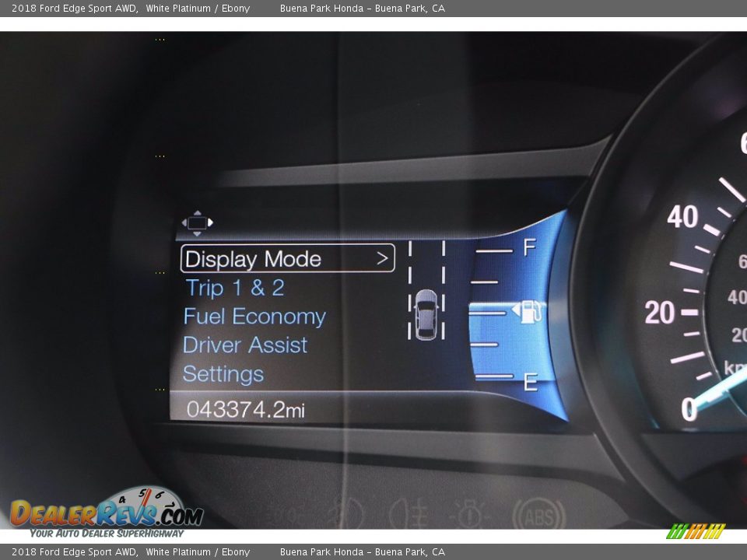Click the 0 speedometer numeral
This screenshot has height=560, width=747.
pos(689,409)
